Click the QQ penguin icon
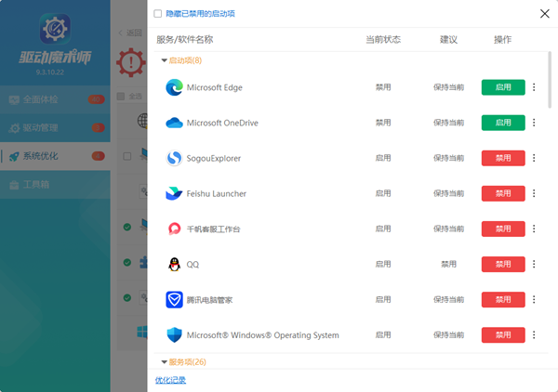Screen dimensions: 558x392 click(175, 264)
